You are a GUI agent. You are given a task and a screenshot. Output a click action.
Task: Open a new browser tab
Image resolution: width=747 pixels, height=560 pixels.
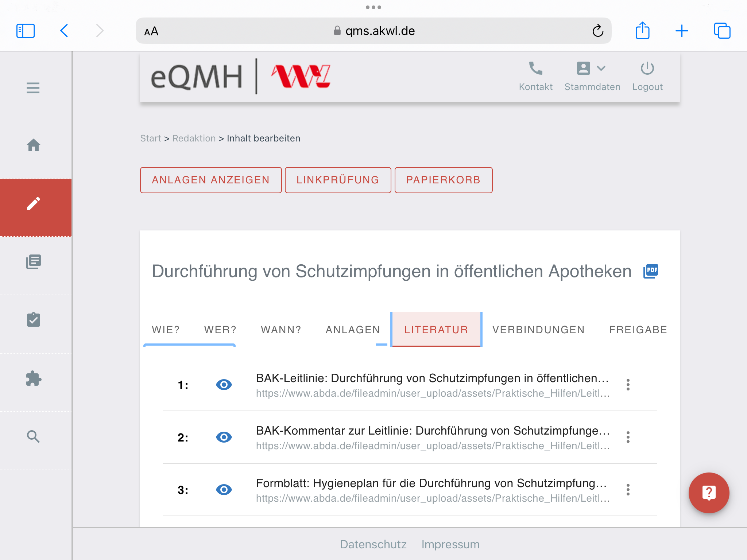(682, 31)
